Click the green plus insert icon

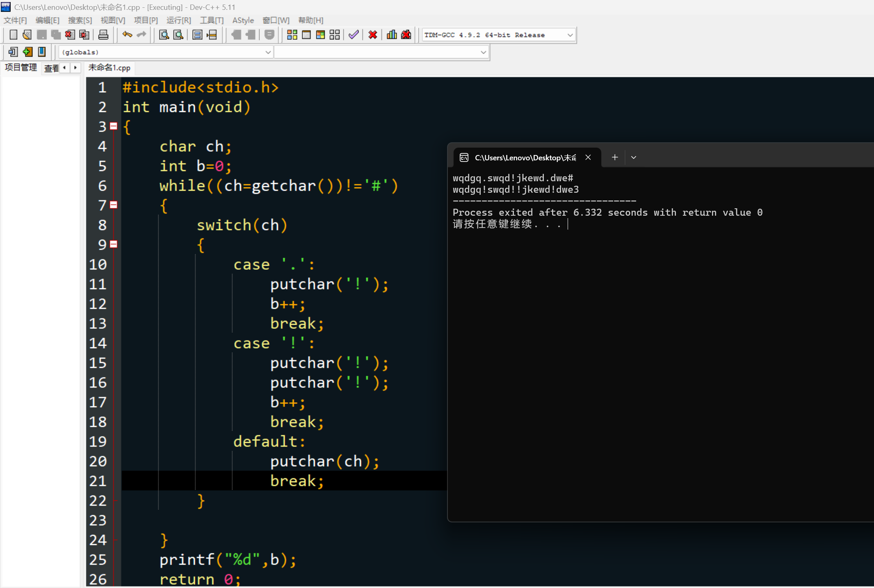[x=27, y=52]
